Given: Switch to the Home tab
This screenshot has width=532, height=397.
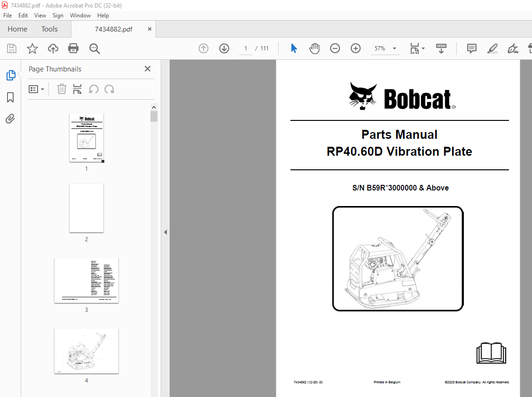Looking at the screenshot, I should tap(17, 29).
